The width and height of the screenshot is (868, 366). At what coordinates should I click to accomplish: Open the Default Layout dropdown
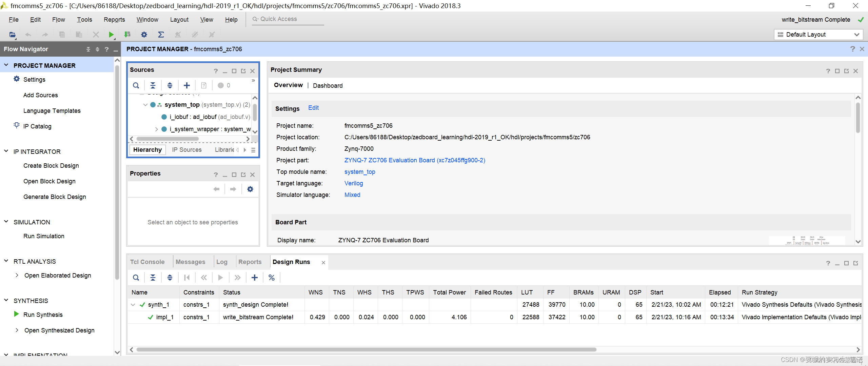[x=818, y=34]
